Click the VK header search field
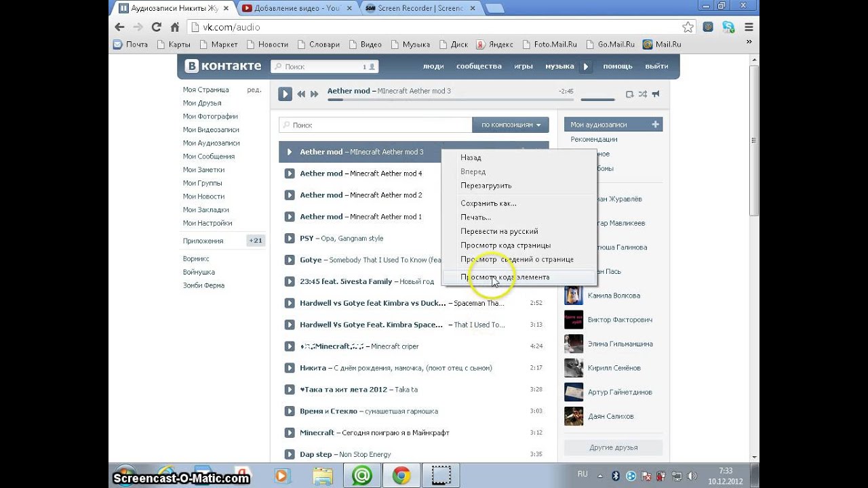The height and width of the screenshot is (488, 868). point(325,66)
